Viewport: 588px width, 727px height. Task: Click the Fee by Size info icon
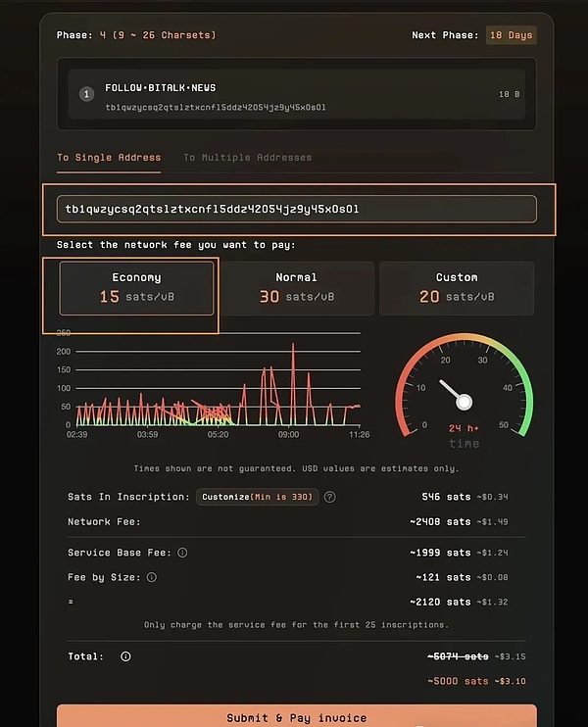(151, 577)
